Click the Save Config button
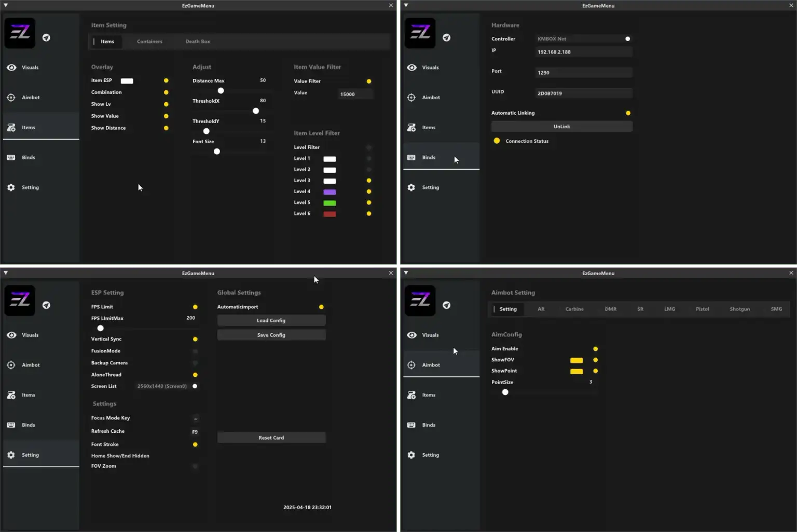Viewport: 797px width, 532px height. pyautogui.click(x=271, y=335)
